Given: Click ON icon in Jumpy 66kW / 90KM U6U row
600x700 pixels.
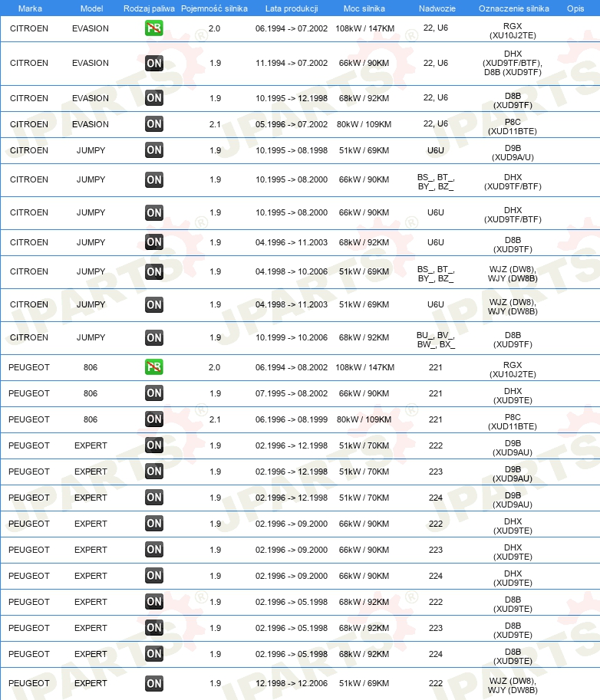Looking at the screenshot, I should 153,212.
